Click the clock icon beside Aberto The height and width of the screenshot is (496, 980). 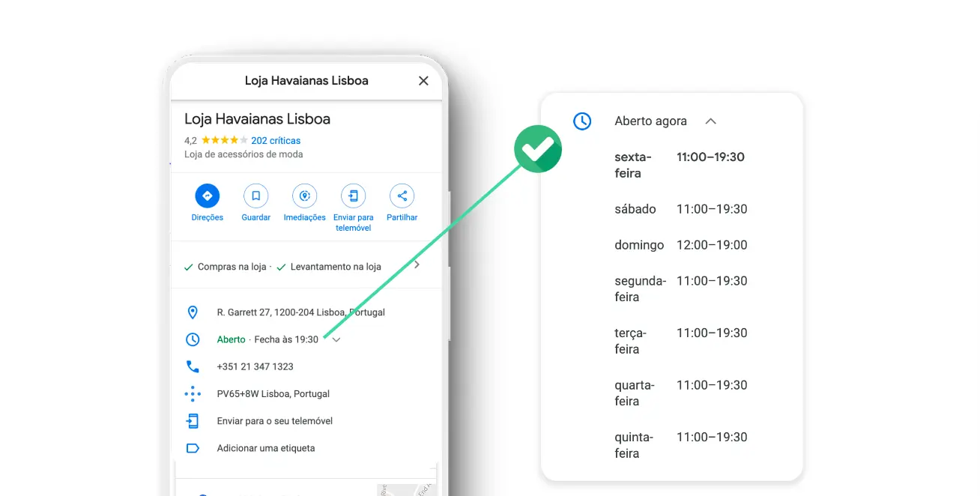tap(193, 339)
